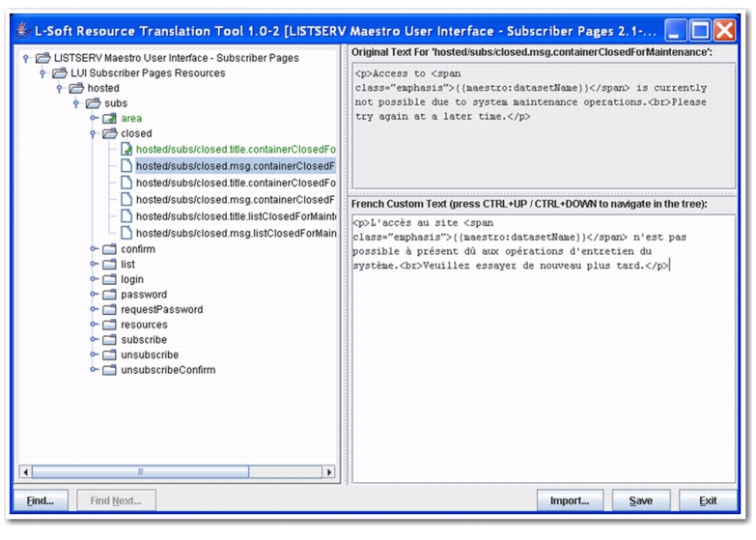Click the LUI Subscriber Pages Resources folder icon
The image size is (756, 540).
coord(60,72)
